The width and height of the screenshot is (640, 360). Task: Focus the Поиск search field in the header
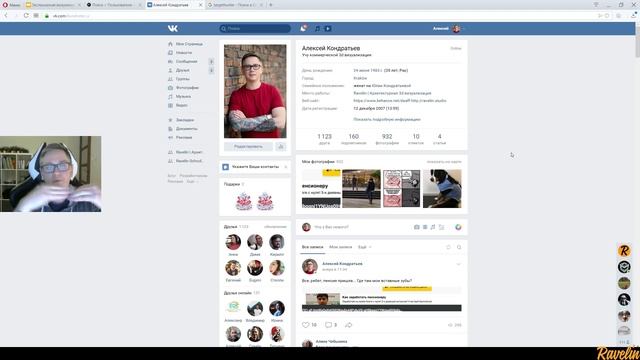pyautogui.click(x=255, y=28)
